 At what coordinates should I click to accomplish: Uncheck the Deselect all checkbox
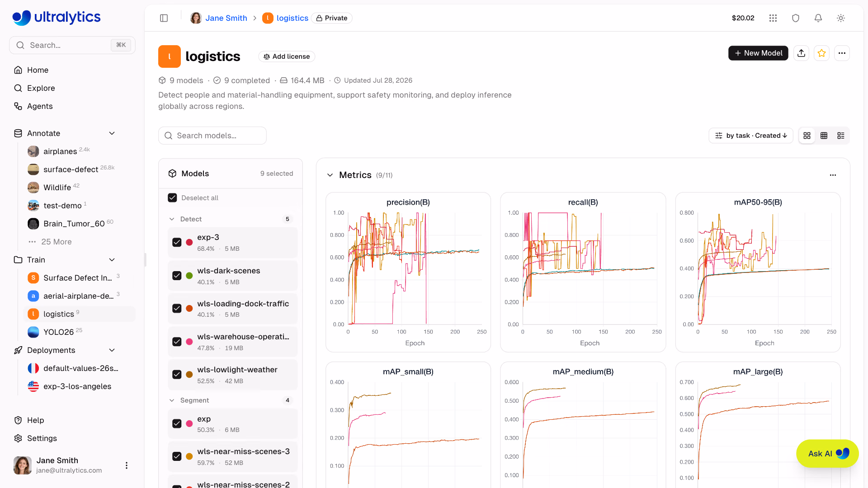click(x=172, y=198)
